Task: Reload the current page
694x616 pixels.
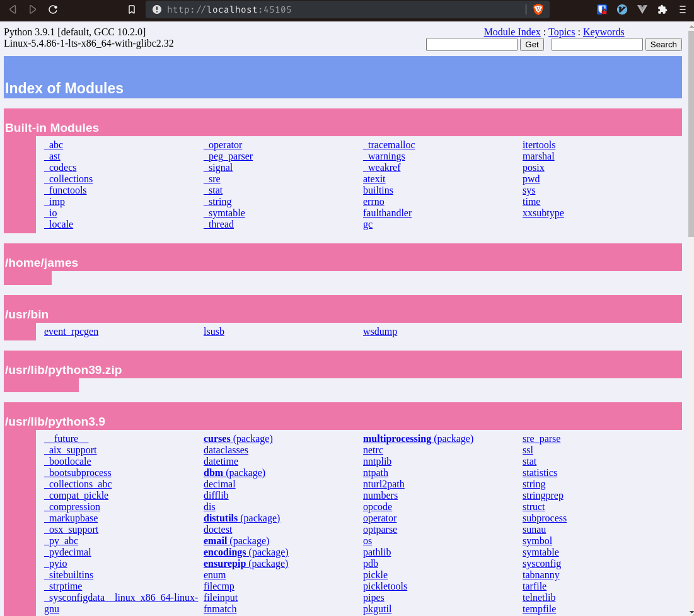Action: 53,9
